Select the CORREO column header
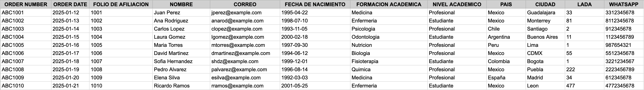Screen dimensions: 644x90 (x=245, y=4)
